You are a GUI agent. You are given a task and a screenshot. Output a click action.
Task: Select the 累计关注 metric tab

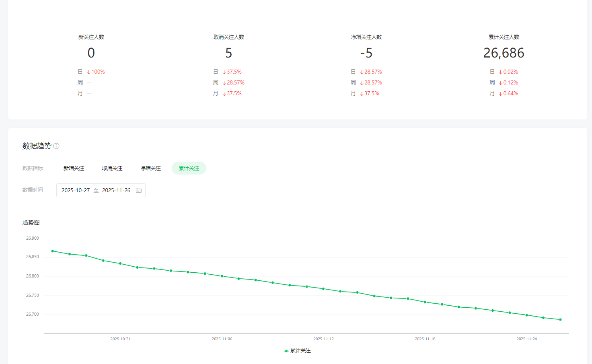189,168
